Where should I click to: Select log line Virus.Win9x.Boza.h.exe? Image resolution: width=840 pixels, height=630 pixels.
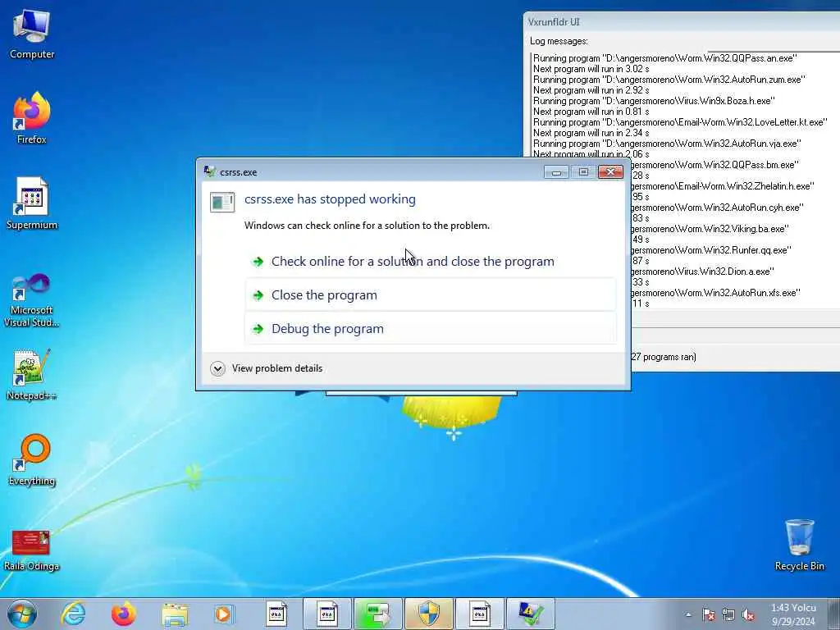pos(654,101)
